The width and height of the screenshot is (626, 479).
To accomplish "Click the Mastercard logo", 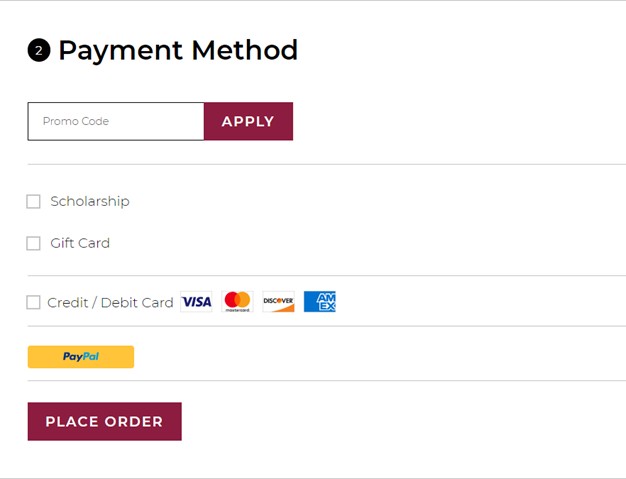I will pyautogui.click(x=237, y=302).
